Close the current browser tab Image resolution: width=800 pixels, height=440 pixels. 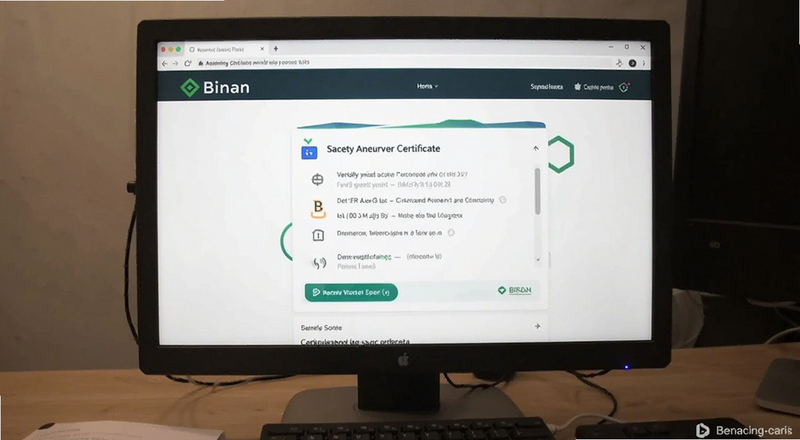click(262, 49)
